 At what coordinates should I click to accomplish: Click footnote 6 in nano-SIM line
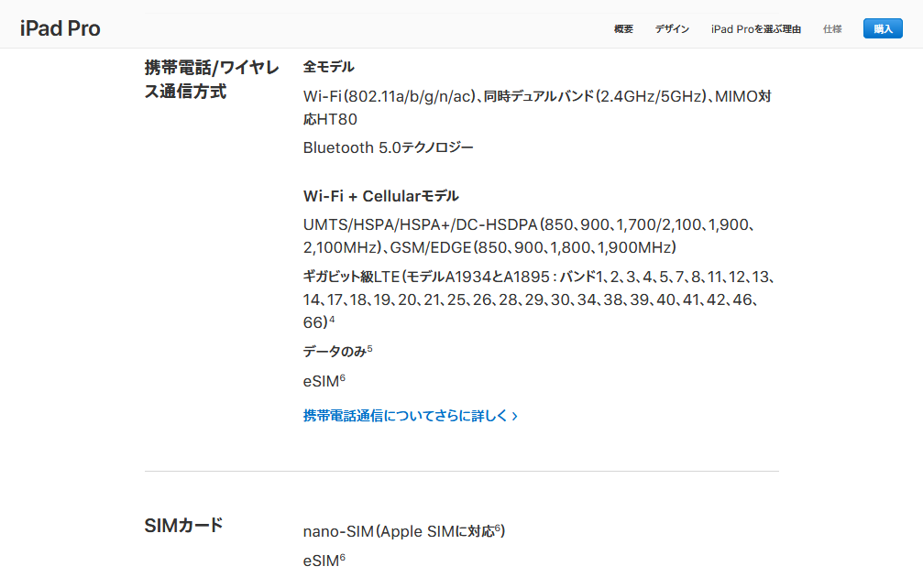pos(498,528)
